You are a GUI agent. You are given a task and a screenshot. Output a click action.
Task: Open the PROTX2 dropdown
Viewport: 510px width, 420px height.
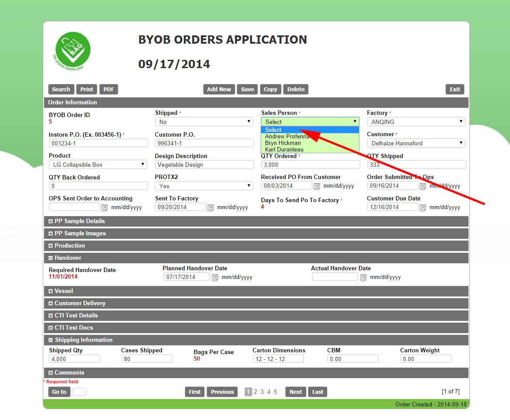click(x=204, y=186)
